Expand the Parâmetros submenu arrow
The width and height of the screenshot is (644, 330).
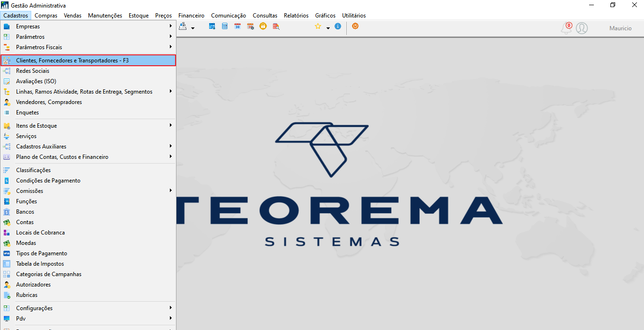[171, 36]
